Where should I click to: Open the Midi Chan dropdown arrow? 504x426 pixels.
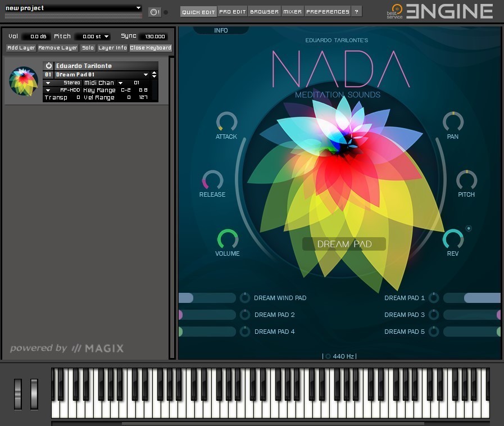coord(120,83)
